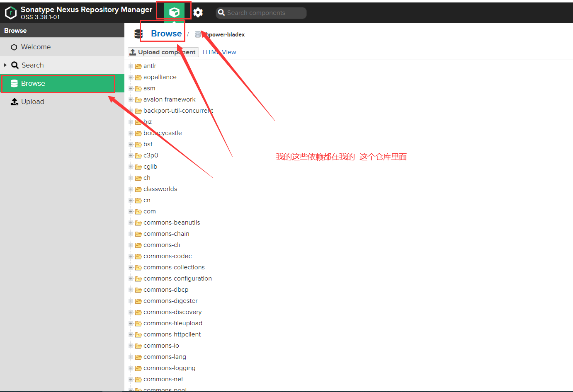
Task: Expand the Search sidebar arrow
Action: [5, 65]
